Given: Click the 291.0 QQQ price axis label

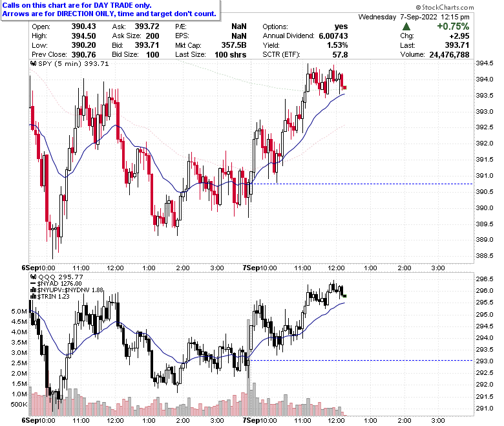Looking at the screenshot, I should coord(485,409).
